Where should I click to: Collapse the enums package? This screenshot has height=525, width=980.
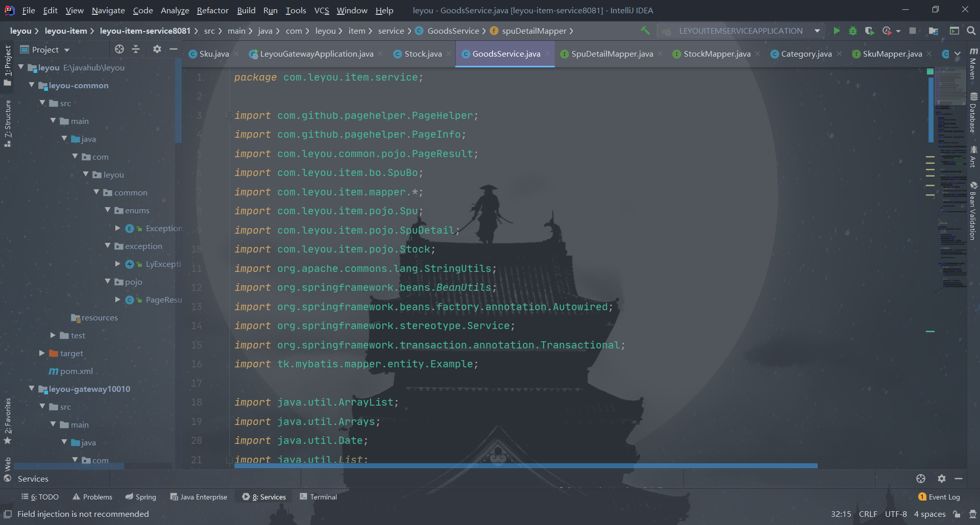tap(108, 210)
